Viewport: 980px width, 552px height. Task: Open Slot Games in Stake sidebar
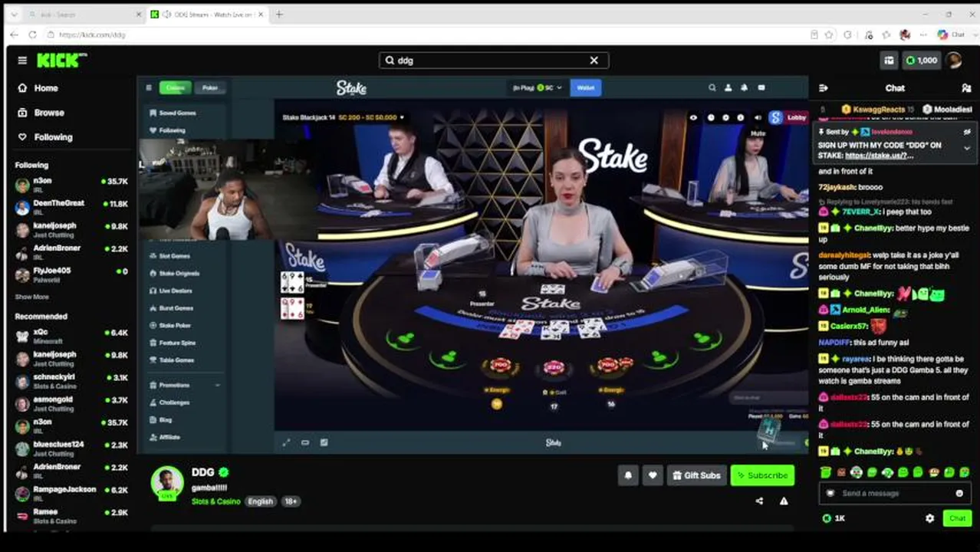pyautogui.click(x=169, y=256)
